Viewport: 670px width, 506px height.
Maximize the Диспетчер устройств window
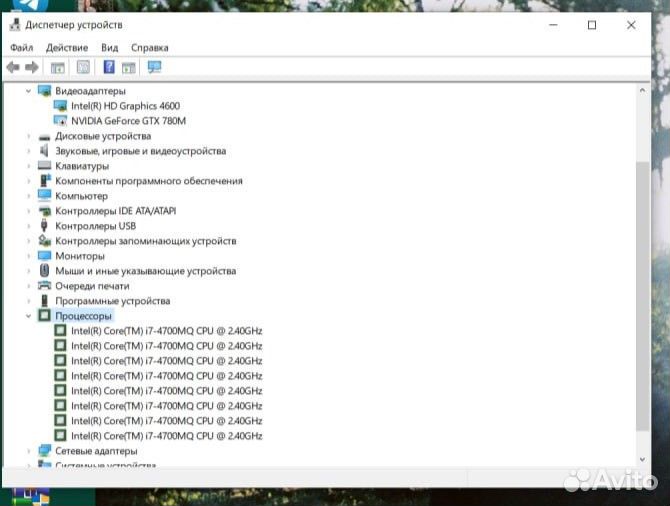click(592, 25)
